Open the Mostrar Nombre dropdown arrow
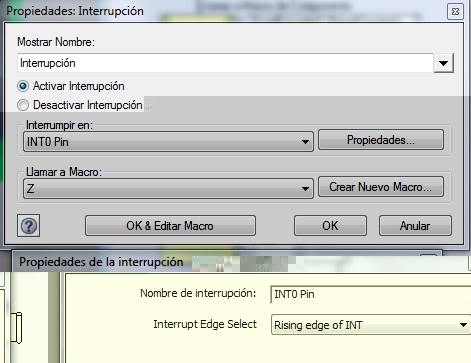Image resolution: width=471 pixels, height=363 pixels. point(443,63)
